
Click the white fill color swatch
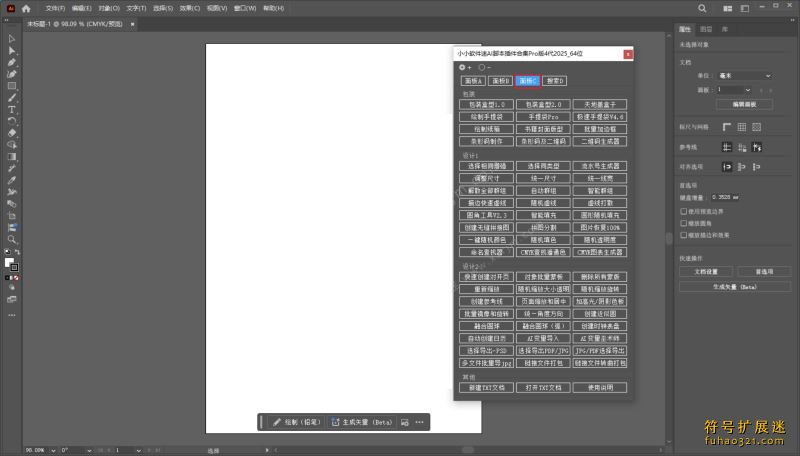point(10,263)
